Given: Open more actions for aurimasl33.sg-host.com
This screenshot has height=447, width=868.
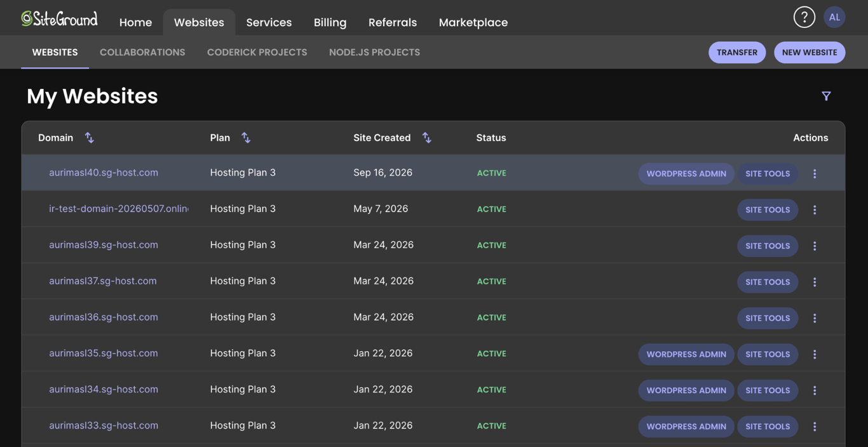Looking at the screenshot, I should tap(815, 427).
